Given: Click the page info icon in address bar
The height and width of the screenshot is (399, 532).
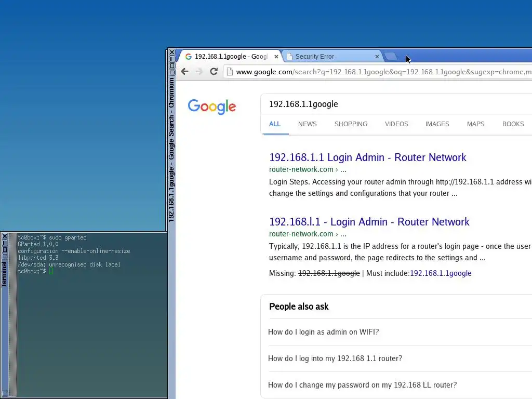Looking at the screenshot, I should 230,72.
